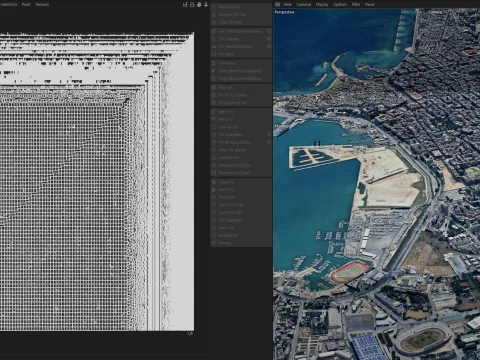Choose Fit Canvas to UV
This screenshot has height=360, width=480.
click(241, 103)
